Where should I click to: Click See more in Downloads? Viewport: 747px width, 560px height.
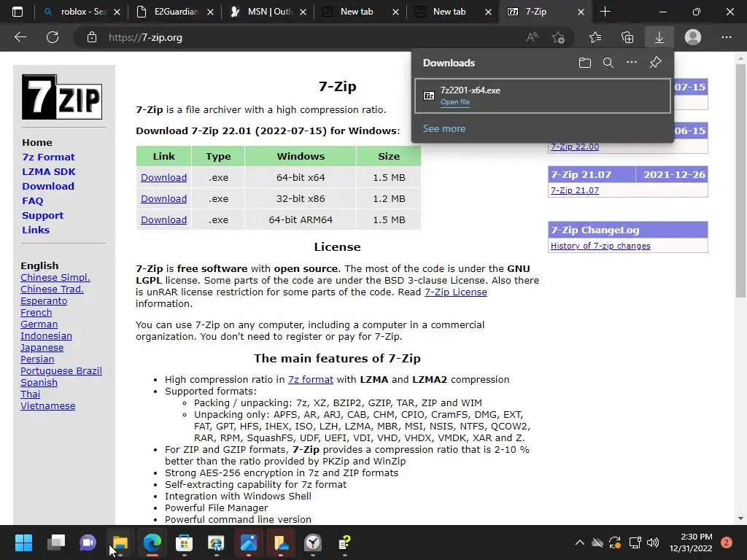point(444,128)
